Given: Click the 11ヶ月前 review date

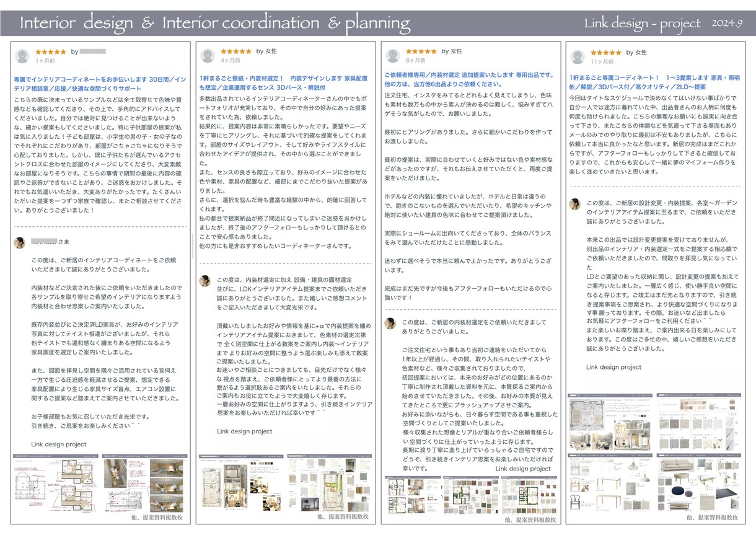Looking at the screenshot, I should click(601, 62).
